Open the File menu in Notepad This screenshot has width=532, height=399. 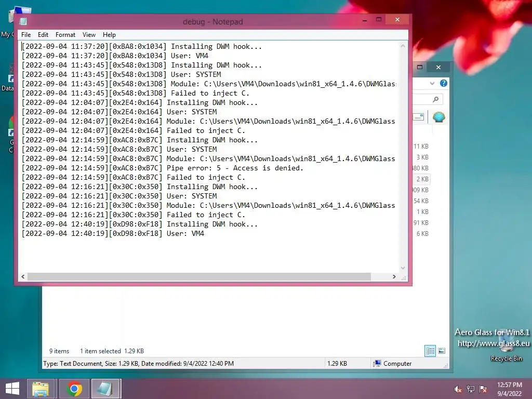tap(26, 35)
